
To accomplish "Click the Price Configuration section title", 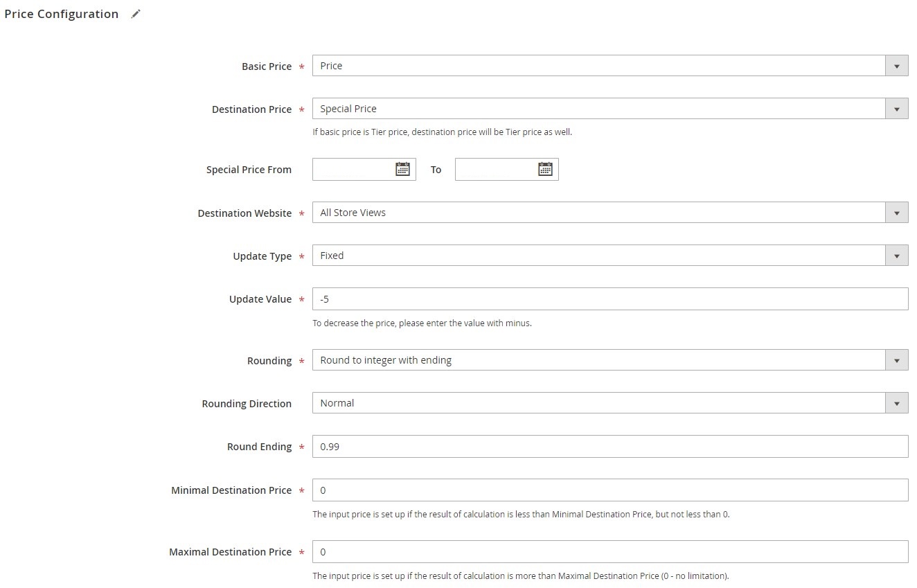I will coord(62,14).
